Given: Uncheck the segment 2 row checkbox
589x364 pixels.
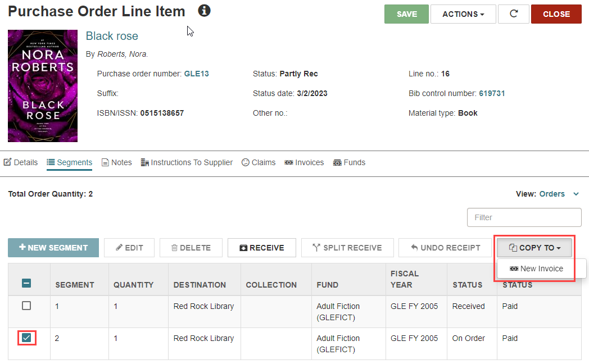Looking at the screenshot, I should pos(26,338).
